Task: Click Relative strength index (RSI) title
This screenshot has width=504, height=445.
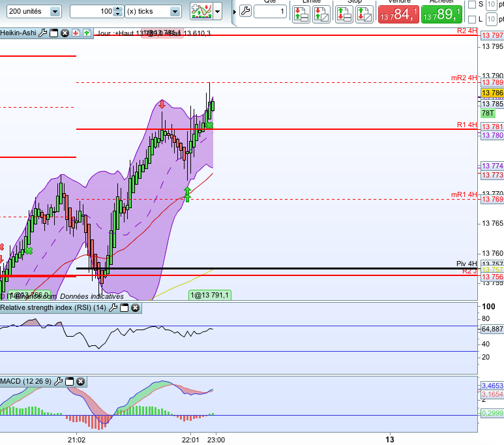Action: 53,307
